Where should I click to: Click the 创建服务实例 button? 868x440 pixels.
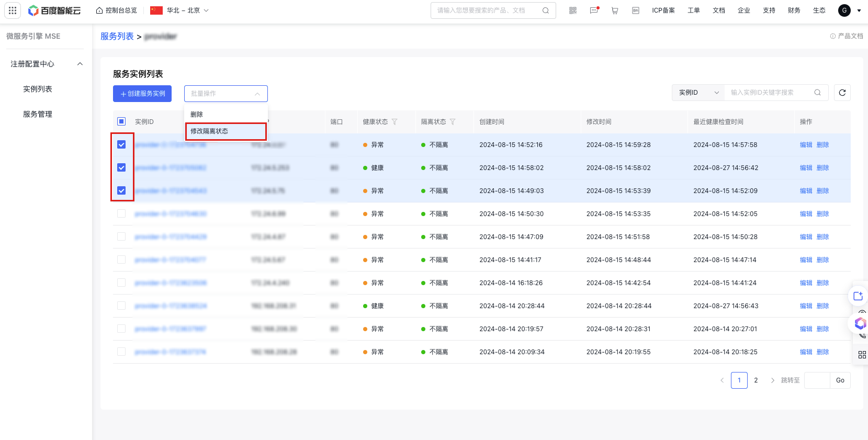point(142,94)
